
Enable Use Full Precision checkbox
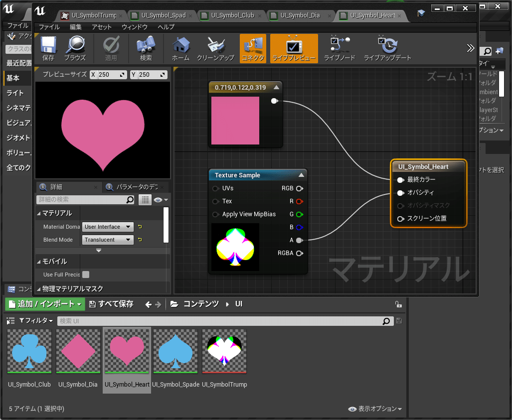point(86,275)
